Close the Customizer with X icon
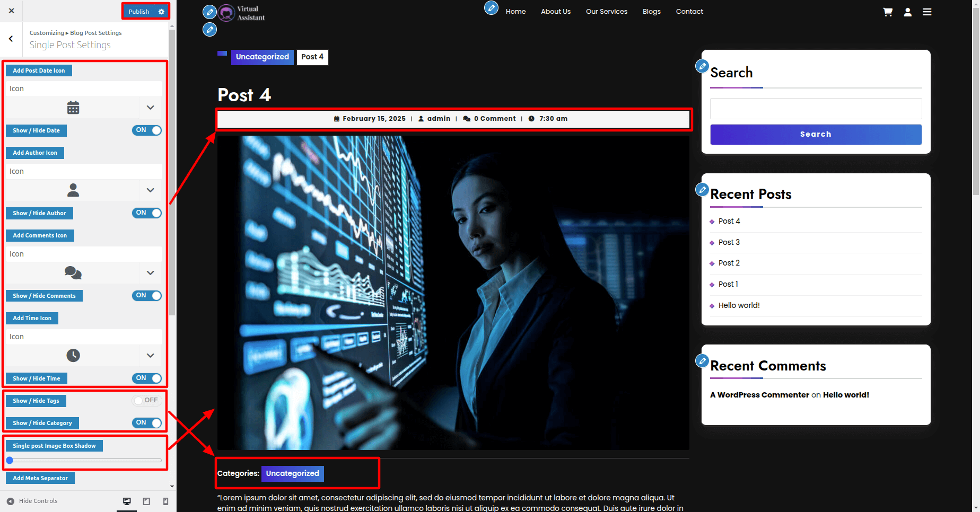 [11, 11]
